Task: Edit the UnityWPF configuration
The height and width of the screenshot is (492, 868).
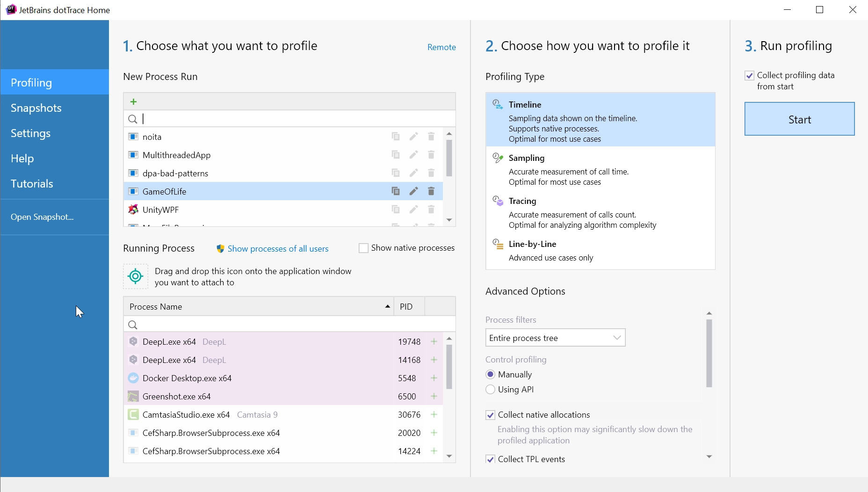Action: (413, 210)
